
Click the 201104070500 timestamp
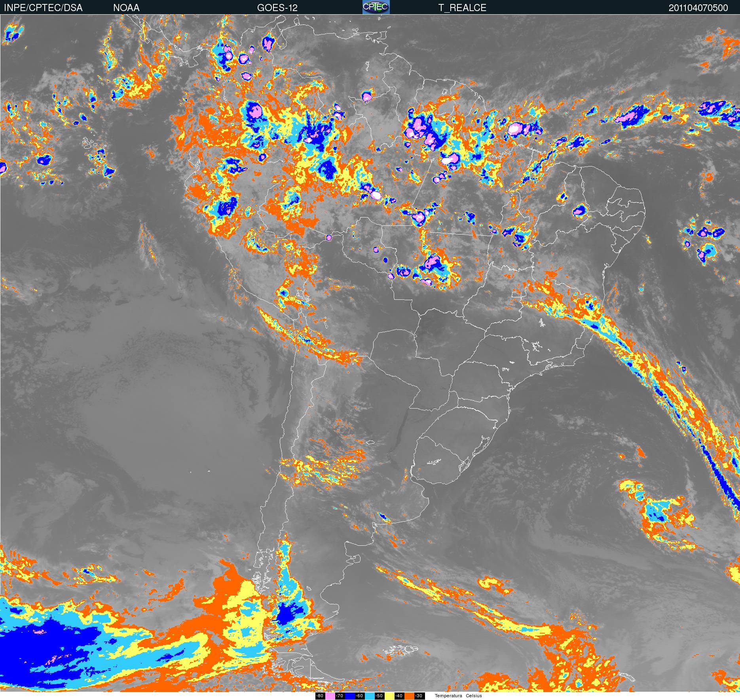coord(698,8)
